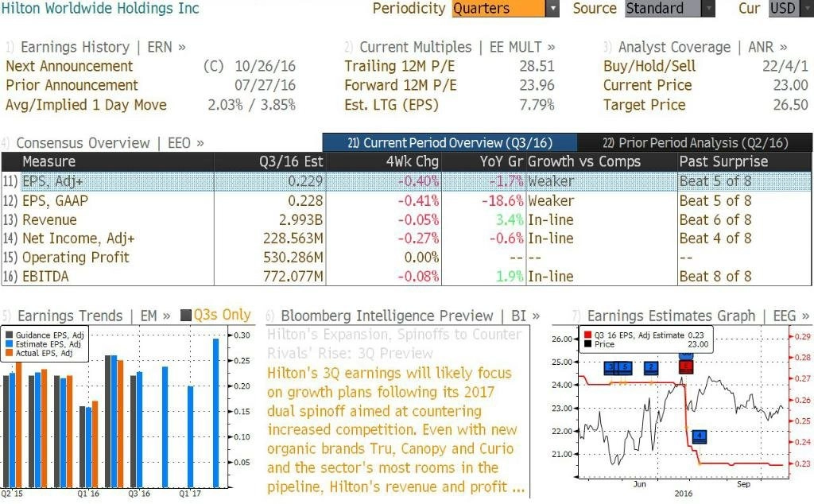The height and width of the screenshot is (504, 814).
Task: Select the EBITDA measure row
Action: tap(406, 276)
